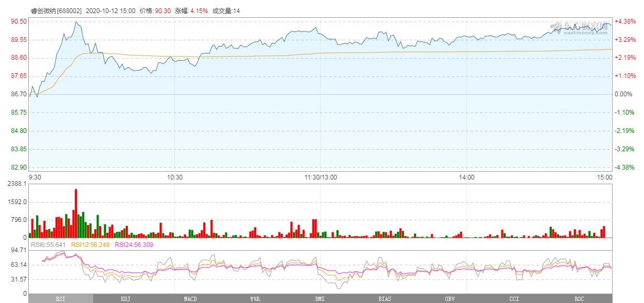Switch to the KDJ indicator tab
Image resolution: width=644 pixels, height=303 pixels.
(126, 299)
